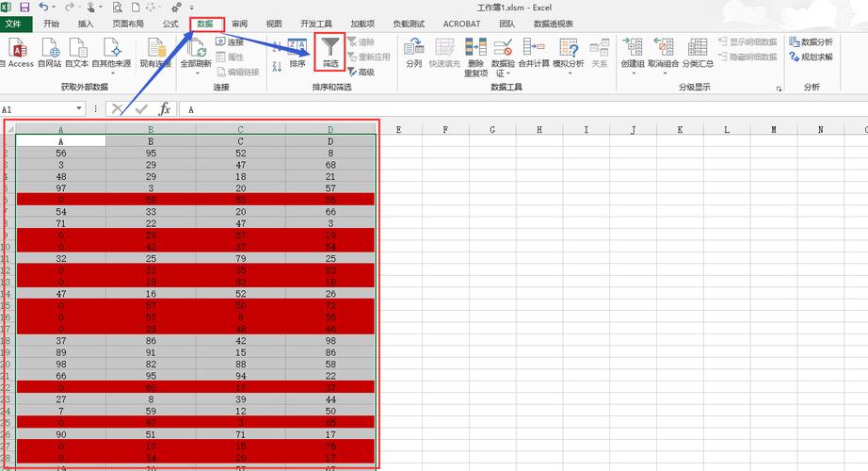Click the 分列 (Text to Columns) icon
Screen dimensions: 868x471
coord(413,47)
